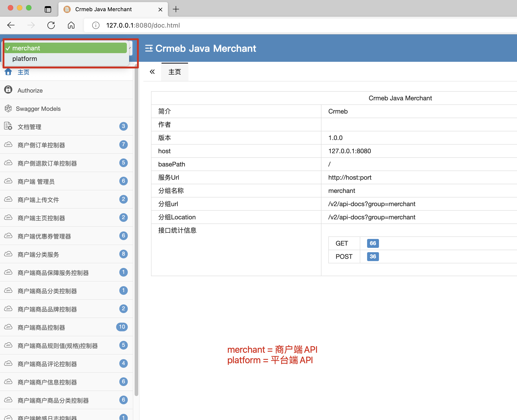
Task: Click API cloud icon for 商户端商品评论控制器
Action: 8,363
